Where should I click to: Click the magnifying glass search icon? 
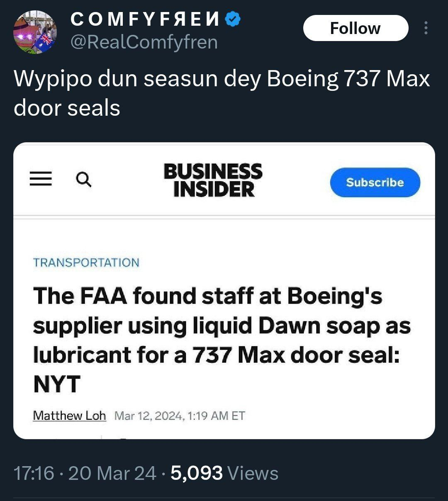point(83,180)
